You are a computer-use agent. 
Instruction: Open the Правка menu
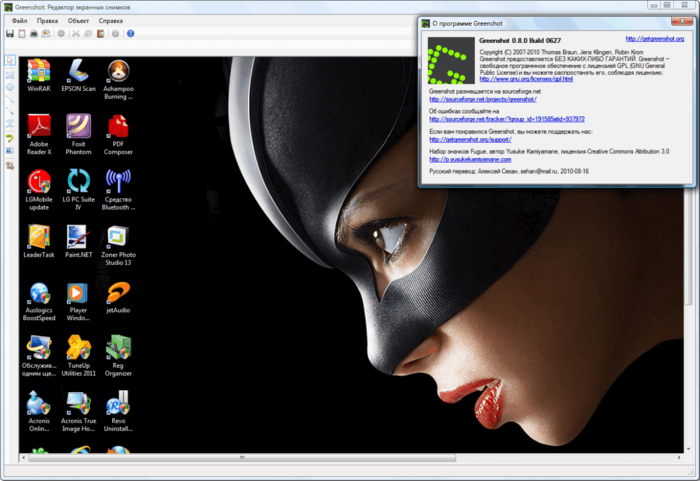click(47, 21)
